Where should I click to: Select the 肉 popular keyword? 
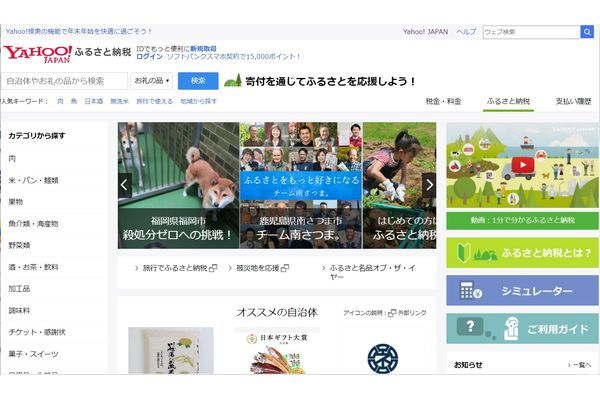click(x=60, y=101)
